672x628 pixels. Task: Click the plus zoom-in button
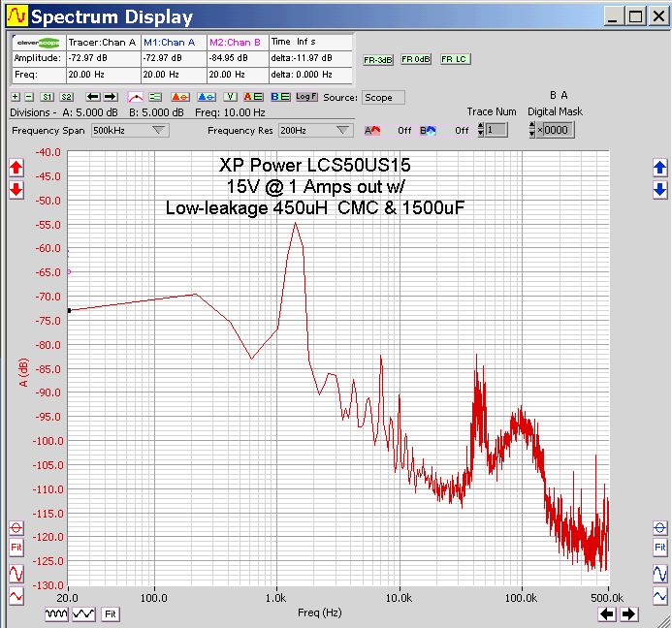[x=16, y=97]
